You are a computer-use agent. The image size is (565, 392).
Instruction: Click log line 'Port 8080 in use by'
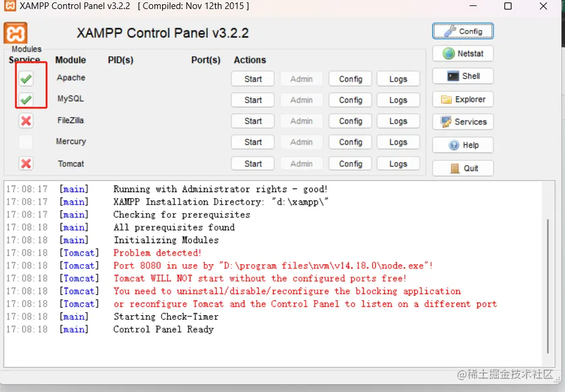tap(273, 265)
